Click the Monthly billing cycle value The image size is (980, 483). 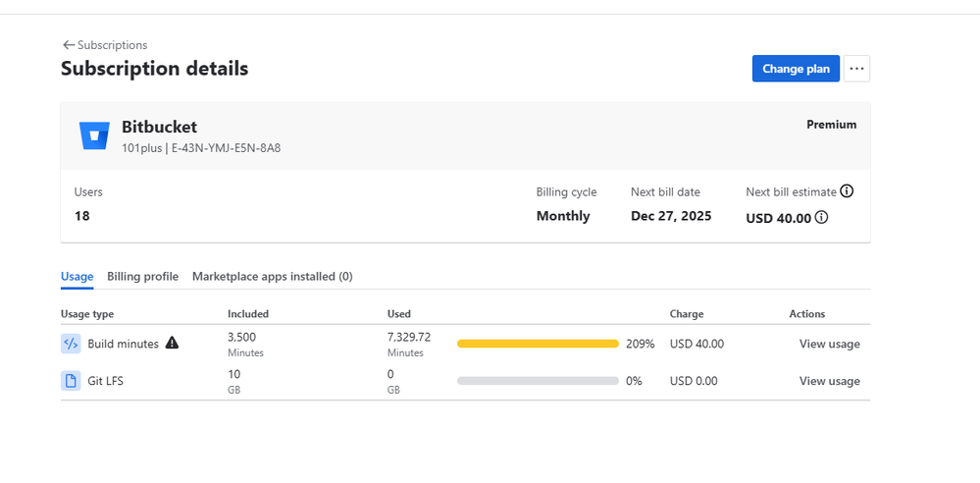tap(563, 216)
